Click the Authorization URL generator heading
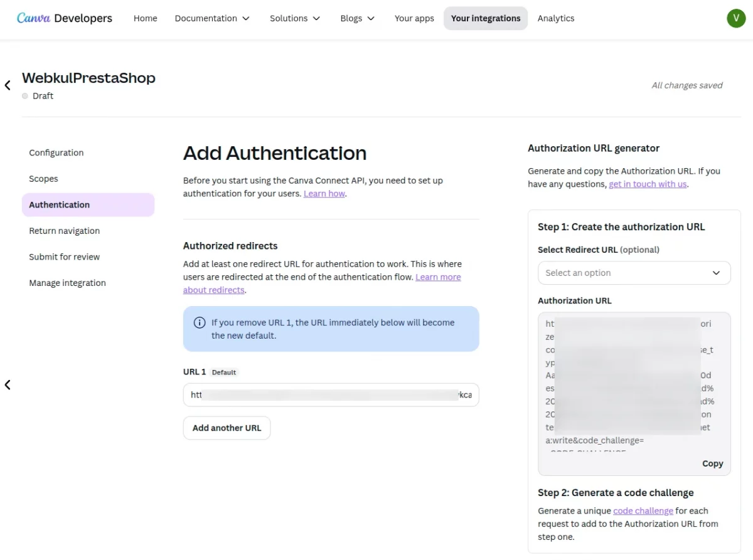This screenshot has height=560, width=753. [x=594, y=149]
